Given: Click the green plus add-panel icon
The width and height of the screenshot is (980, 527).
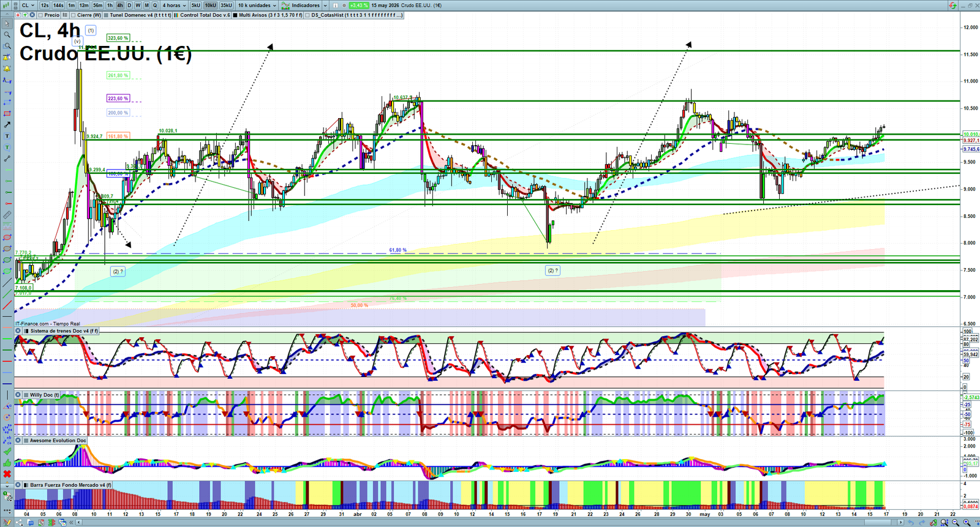Looking at the screenshot, I should coord(25,15).
